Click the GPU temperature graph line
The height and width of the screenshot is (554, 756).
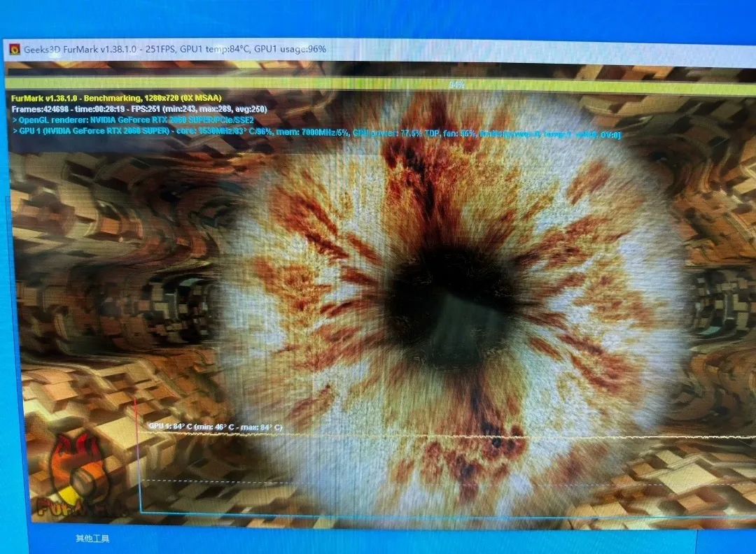pos(449,436)
